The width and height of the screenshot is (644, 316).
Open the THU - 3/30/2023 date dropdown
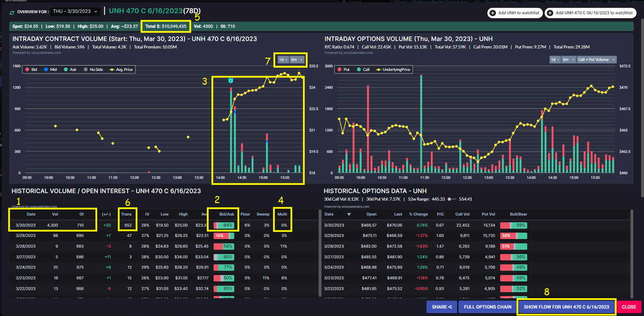tap(76, 11)
